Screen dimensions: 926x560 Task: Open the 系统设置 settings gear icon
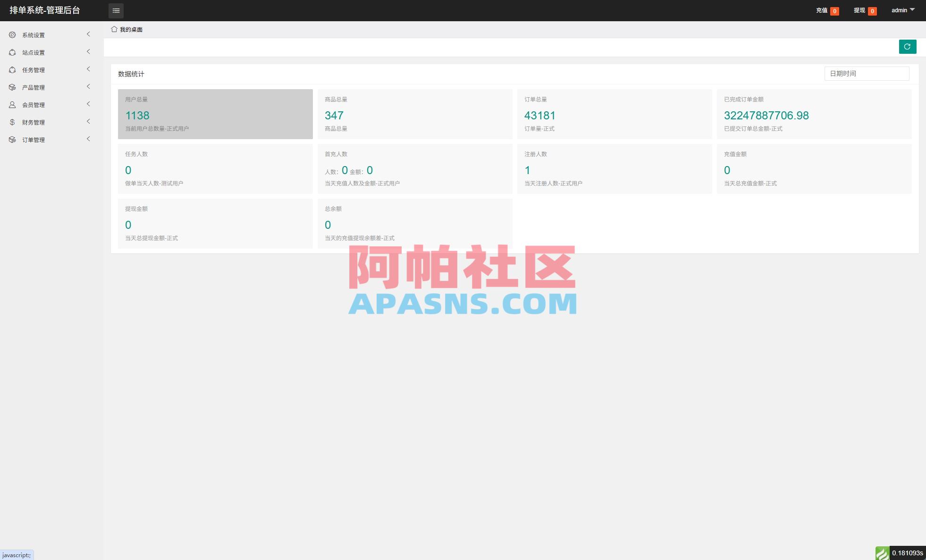click(x=12, y=34)
